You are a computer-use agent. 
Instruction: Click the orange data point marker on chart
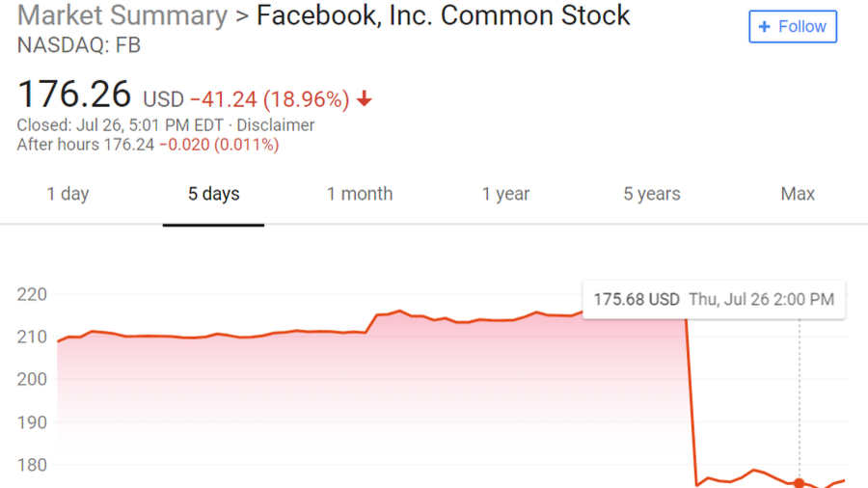tap(799, 483)
